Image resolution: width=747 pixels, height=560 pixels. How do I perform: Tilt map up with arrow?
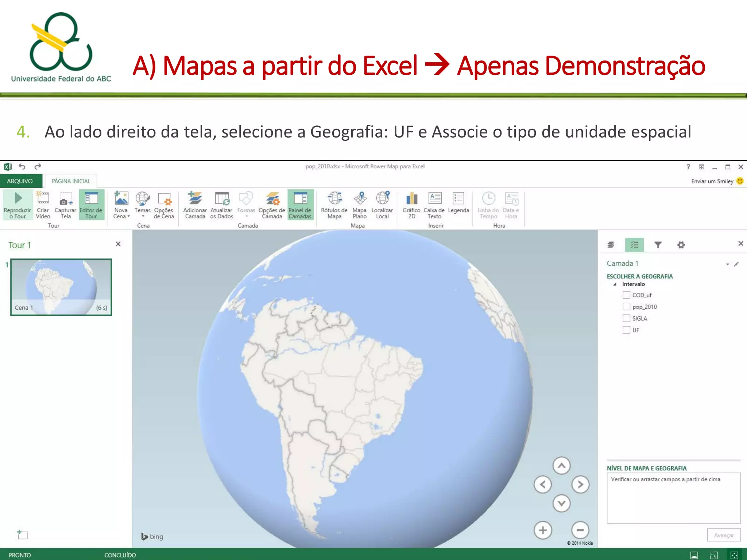pyautogui.click(x=562, y=466)
